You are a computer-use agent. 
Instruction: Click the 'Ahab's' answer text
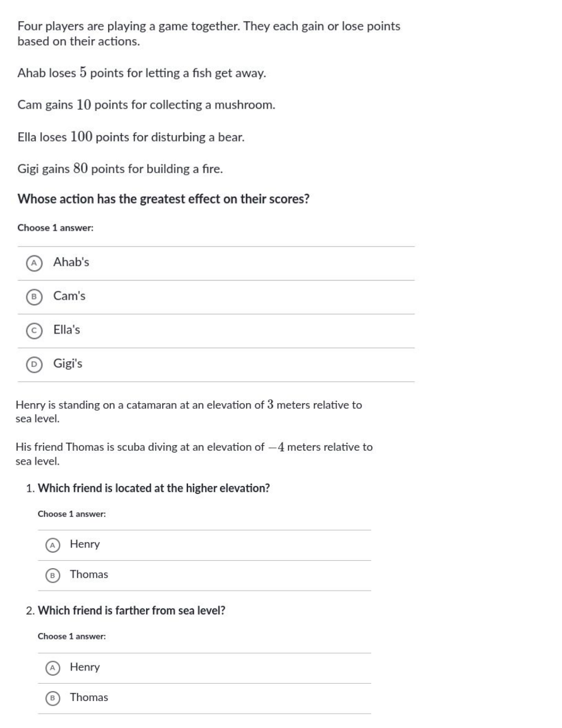click(x=71, y=262)
